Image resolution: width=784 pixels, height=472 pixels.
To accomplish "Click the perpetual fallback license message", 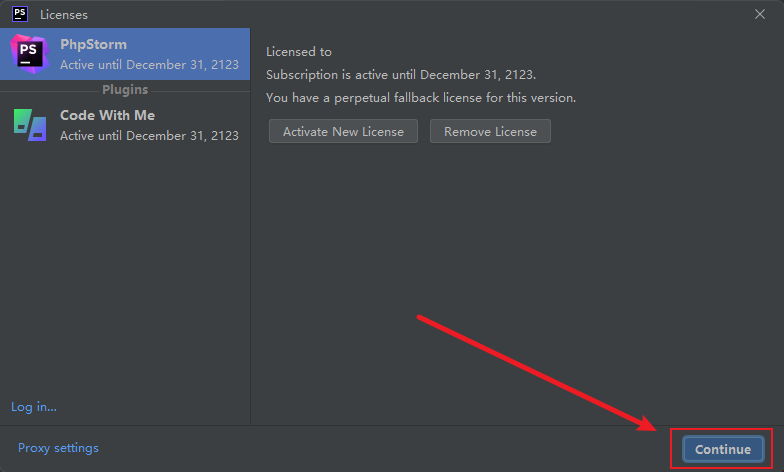I will [420, 98].
